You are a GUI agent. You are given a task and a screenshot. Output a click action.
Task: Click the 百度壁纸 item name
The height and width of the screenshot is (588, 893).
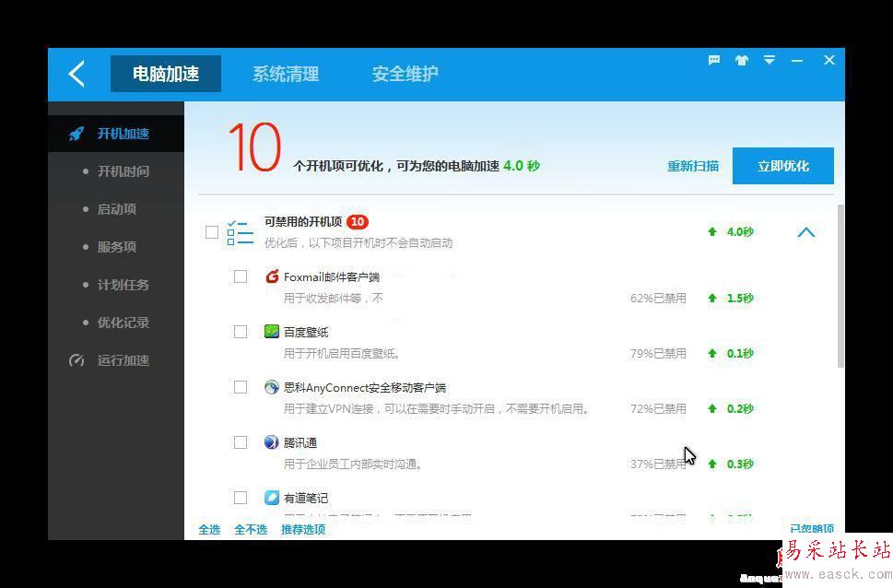(x=306, y=332)
